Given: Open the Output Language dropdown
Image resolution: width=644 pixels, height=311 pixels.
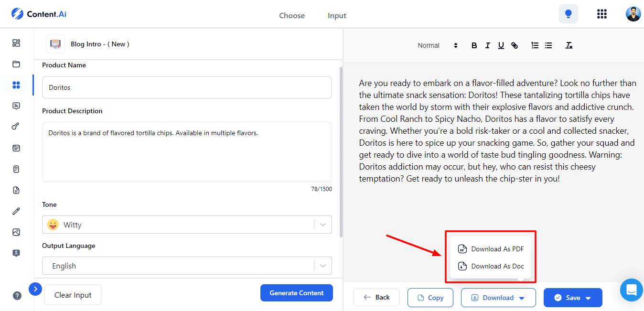Looking at the screenshot, I should click(x=186, y=266).
